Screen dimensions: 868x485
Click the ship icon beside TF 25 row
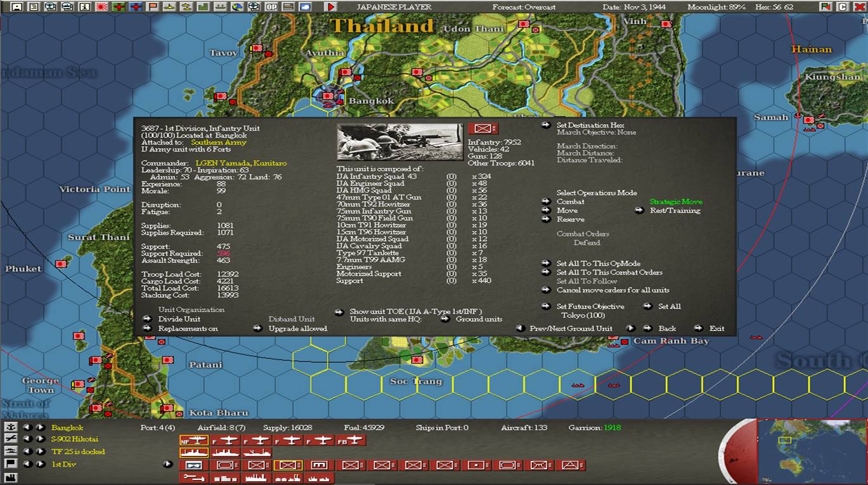[10, 451]
